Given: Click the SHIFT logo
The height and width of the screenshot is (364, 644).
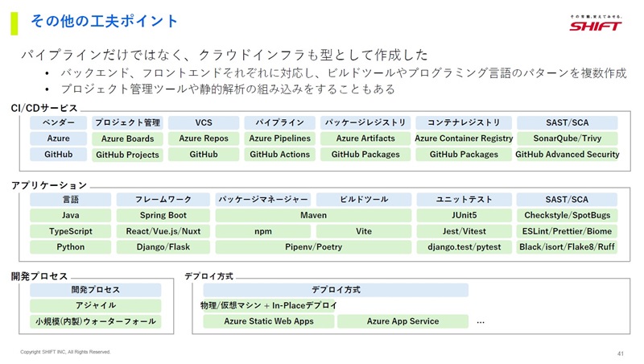Looking at the screenshot, I should [x=596, y=24].
